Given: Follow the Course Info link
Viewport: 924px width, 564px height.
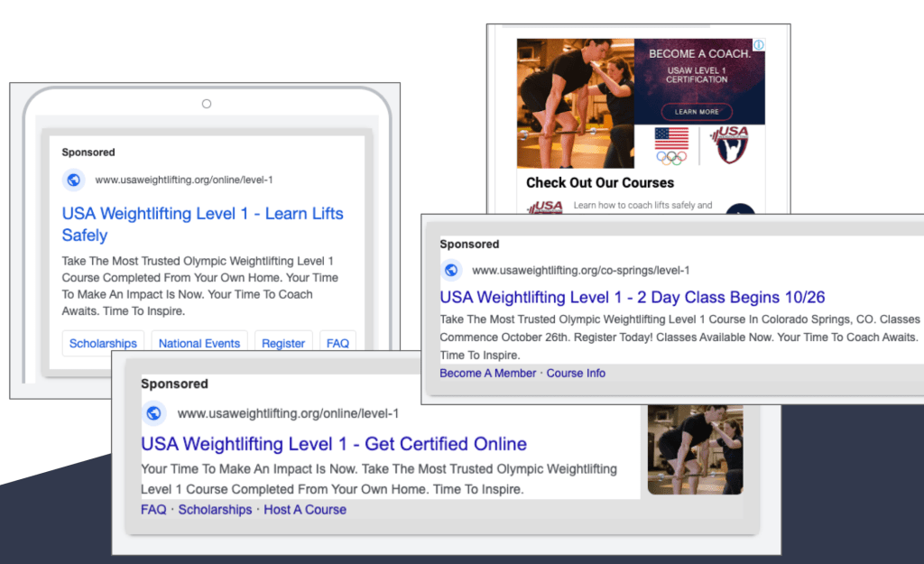Looking at the screenshot, I should 576,373.
